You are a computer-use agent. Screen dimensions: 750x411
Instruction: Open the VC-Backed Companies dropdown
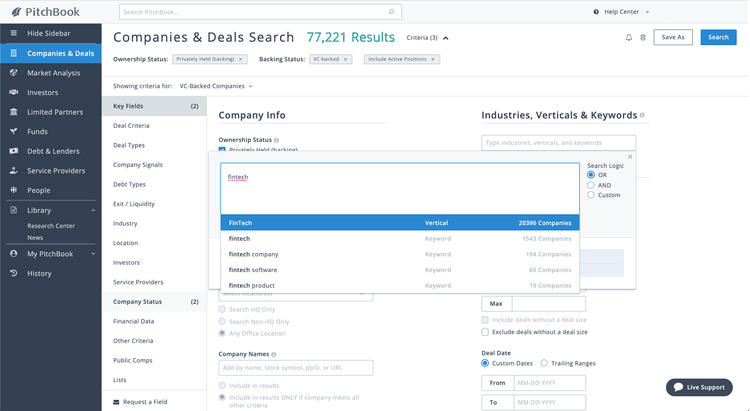(215, 86)
